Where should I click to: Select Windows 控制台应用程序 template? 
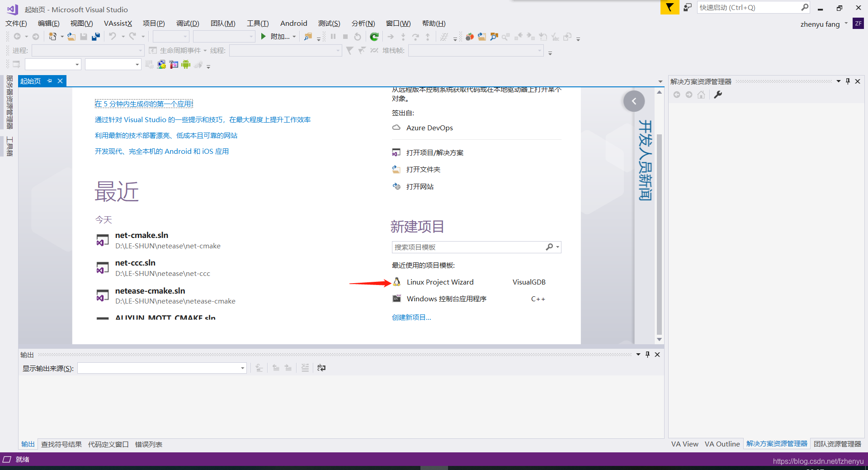(x=469, y=299)
